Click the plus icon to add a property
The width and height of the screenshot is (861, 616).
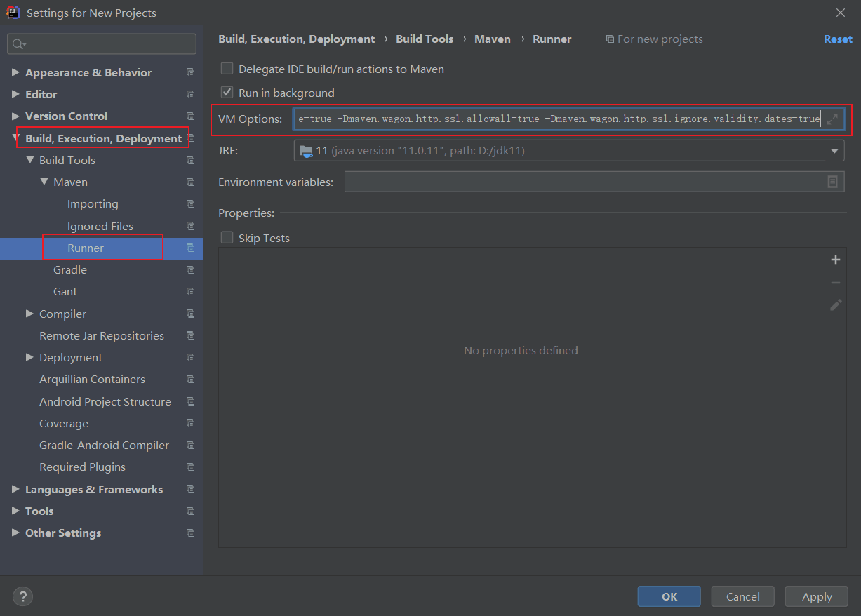point(836,260)
